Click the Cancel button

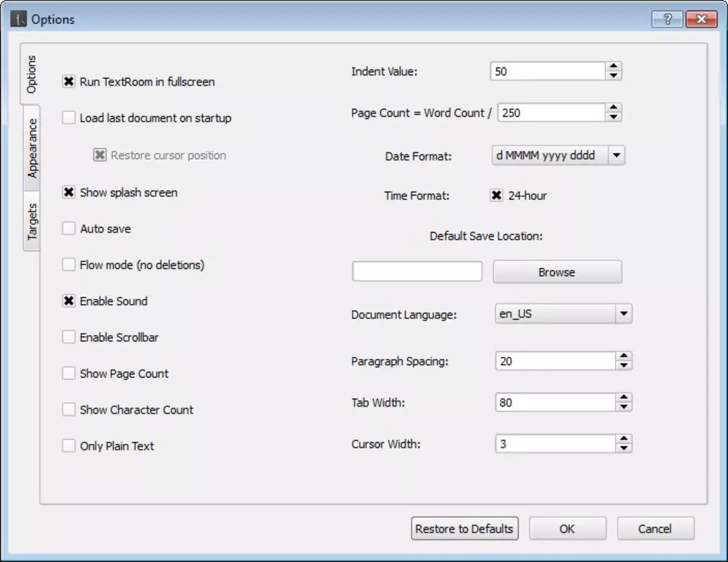tap(655, 528)
